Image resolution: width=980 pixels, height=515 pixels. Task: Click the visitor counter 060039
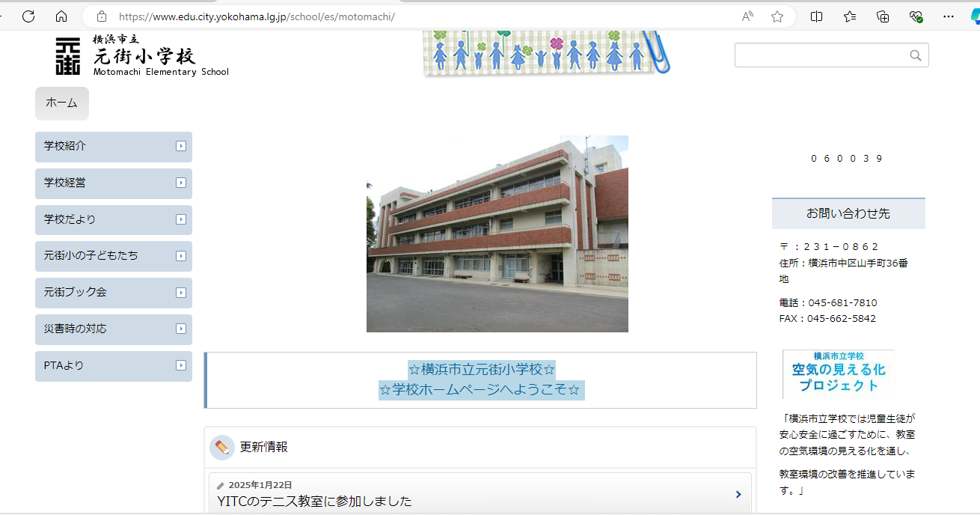[x=847, y=159]
